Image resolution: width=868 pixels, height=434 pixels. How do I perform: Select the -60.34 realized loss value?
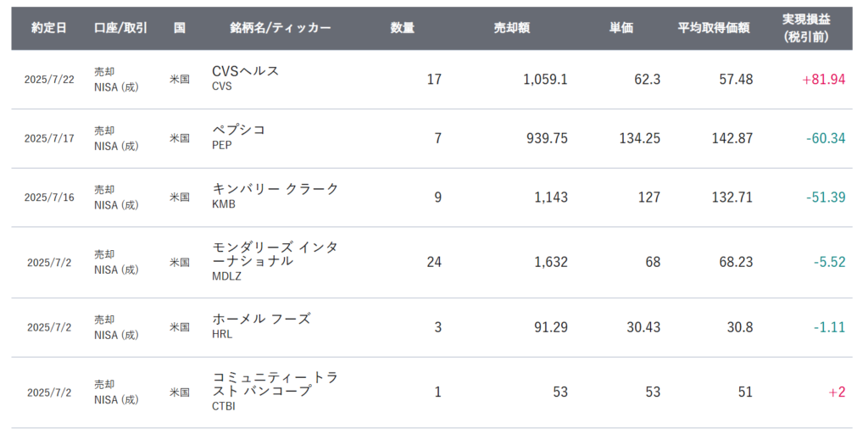point(825,138)
